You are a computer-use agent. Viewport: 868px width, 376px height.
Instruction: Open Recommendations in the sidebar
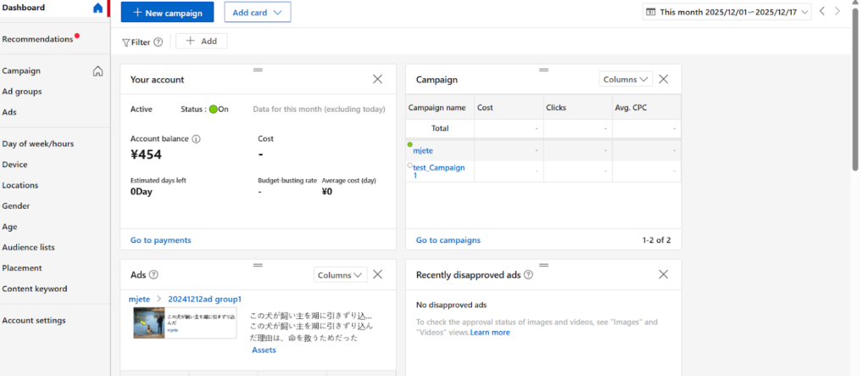coord(37,39)
